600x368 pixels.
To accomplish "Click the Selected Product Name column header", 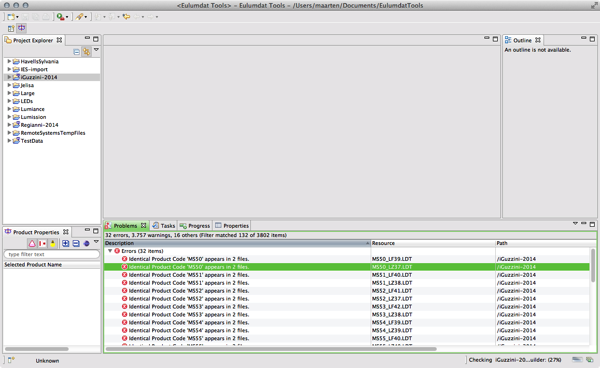I will (52, 265).
